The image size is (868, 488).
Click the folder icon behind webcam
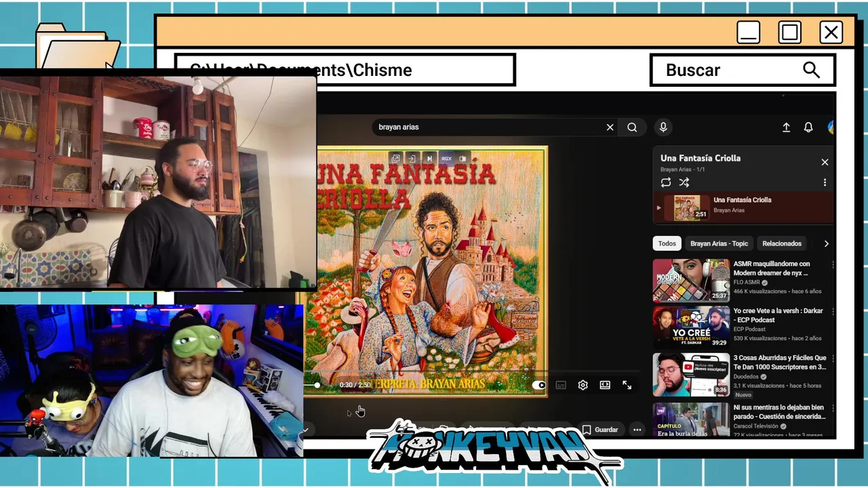(x=77, y=47)
